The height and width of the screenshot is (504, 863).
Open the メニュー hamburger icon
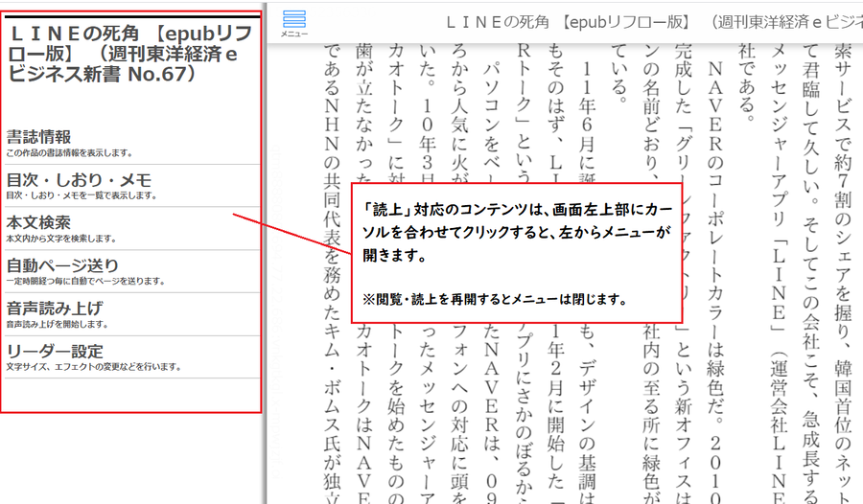click(x=294, y=24)
